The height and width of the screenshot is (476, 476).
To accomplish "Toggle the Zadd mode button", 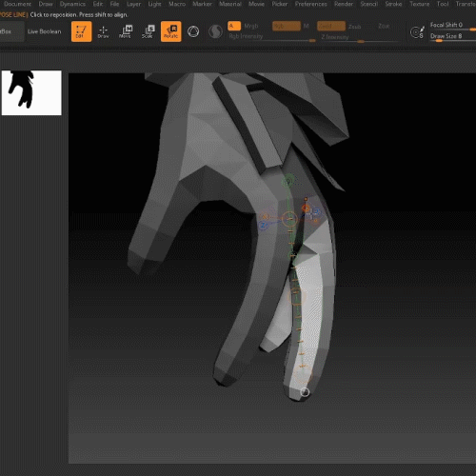I will coord(331,26).
